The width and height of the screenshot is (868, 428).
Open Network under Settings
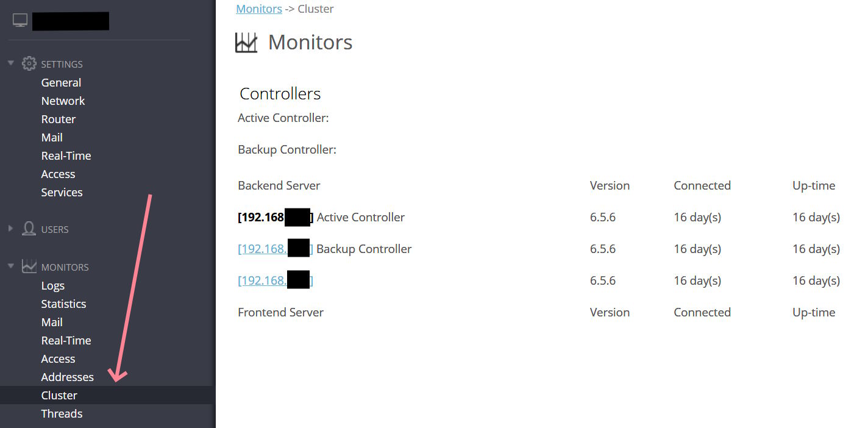[63, 101]
